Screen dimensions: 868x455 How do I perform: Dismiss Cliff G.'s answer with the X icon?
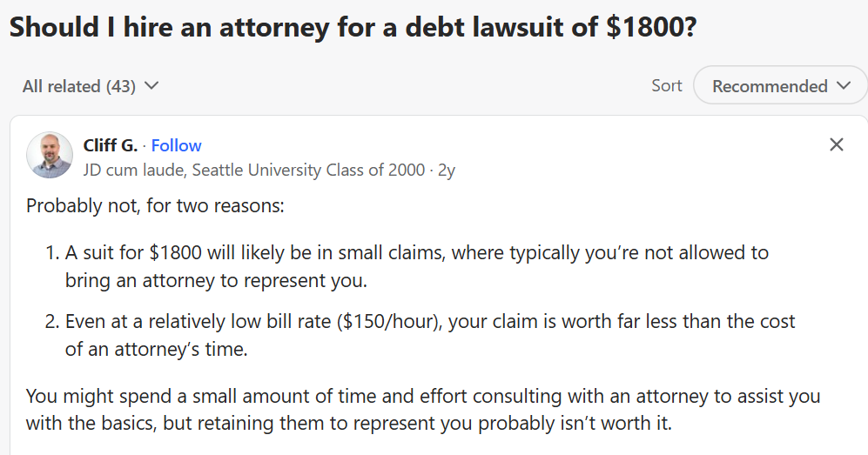pos(836,144)
